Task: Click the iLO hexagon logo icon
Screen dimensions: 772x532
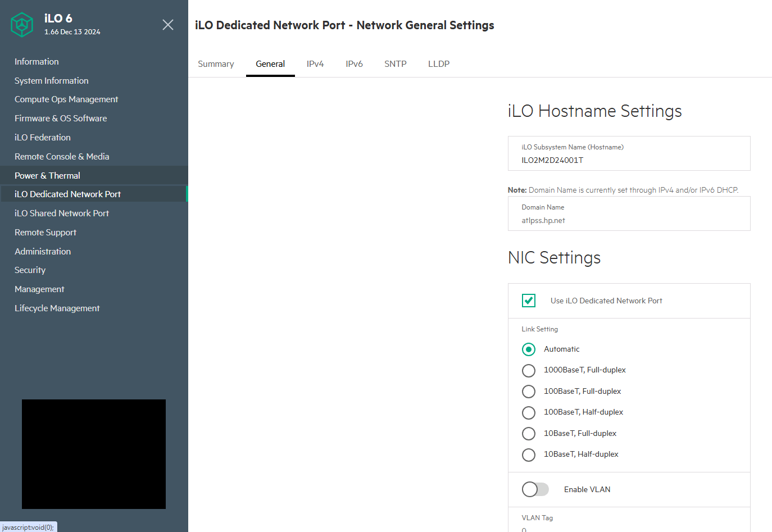Action: tap(22, 25)
